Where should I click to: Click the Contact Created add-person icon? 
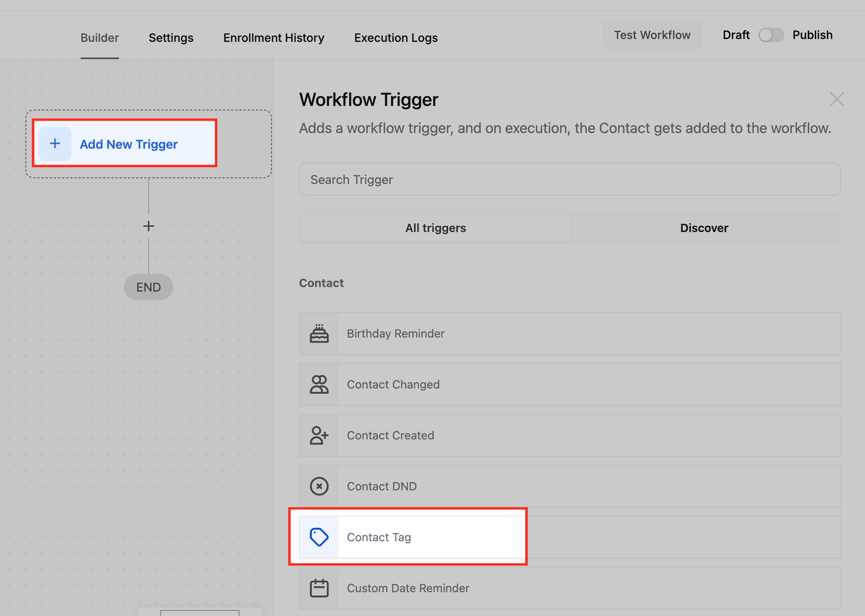(319, 435)
